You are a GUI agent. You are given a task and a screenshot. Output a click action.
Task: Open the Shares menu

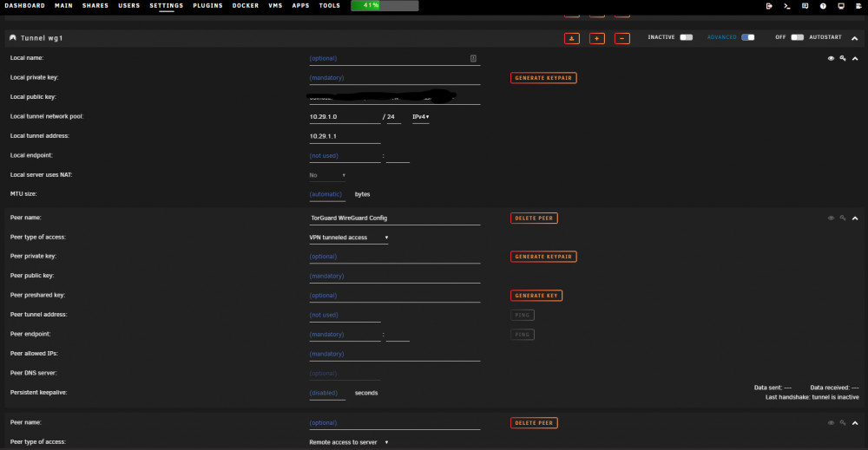click(x=95, y=5)
